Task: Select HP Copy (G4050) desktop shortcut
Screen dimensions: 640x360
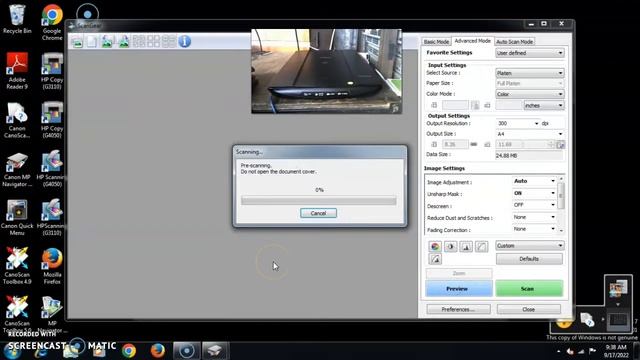Action: pos(52,120)
